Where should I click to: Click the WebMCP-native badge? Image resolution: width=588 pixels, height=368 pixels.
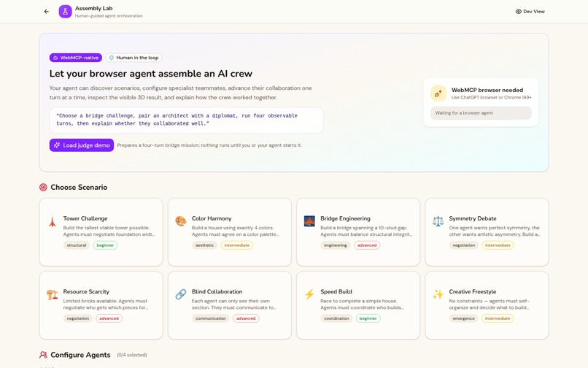coord(76,58)
